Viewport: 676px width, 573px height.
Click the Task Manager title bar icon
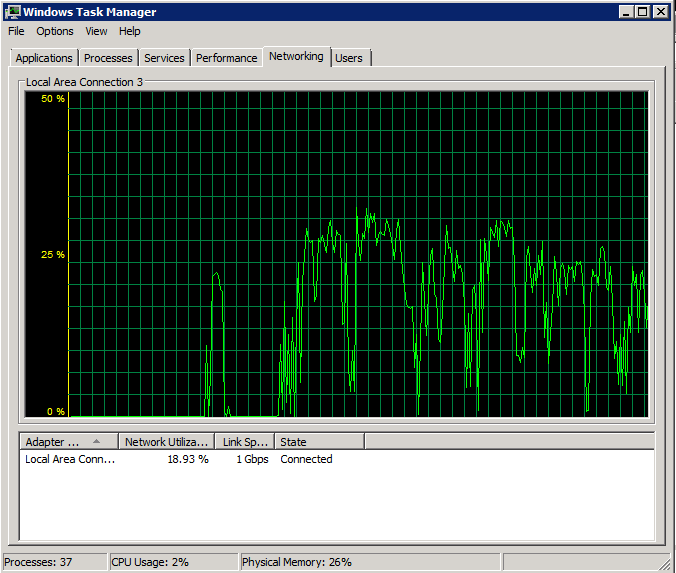click(x=13, y=12)
